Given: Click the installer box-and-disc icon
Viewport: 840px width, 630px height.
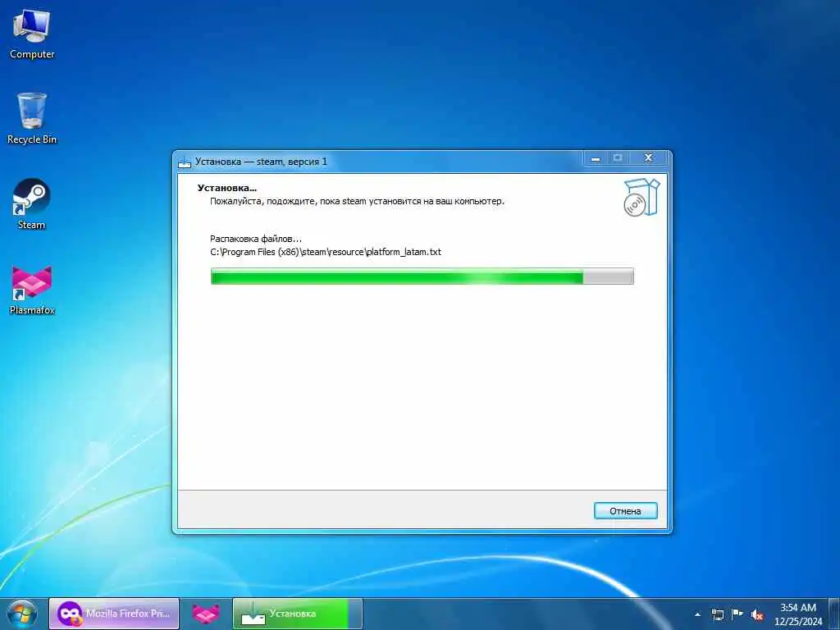Looking at the screenshot, I should (641, 197).
